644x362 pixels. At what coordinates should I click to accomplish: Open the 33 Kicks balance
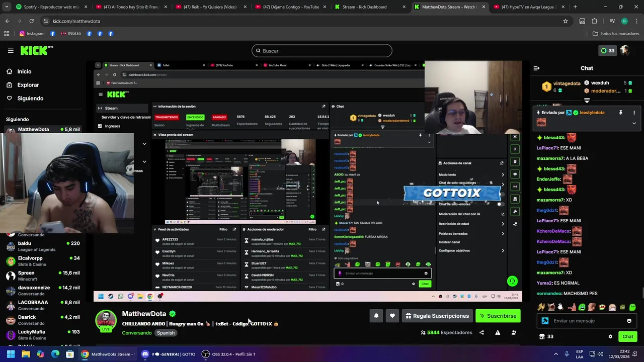[x=608, y=51]
